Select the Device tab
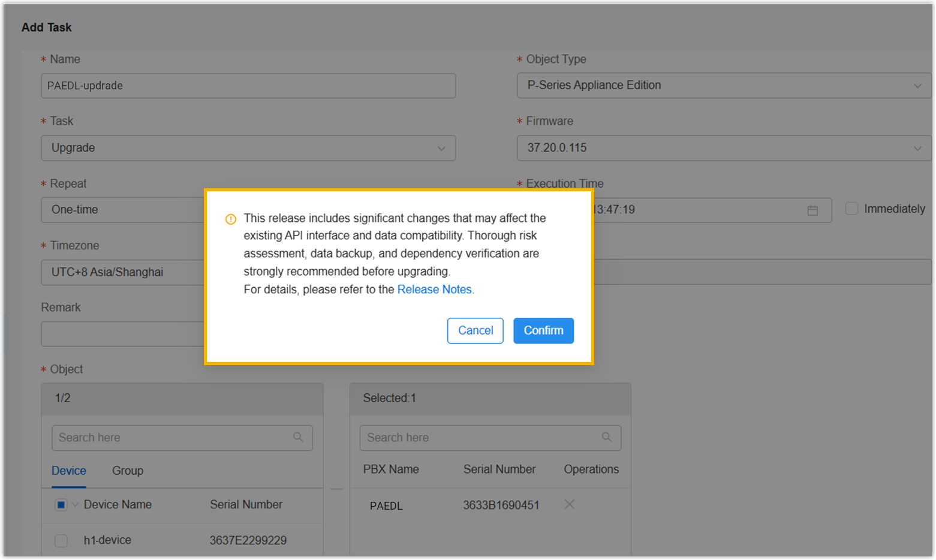 (69, 471)
